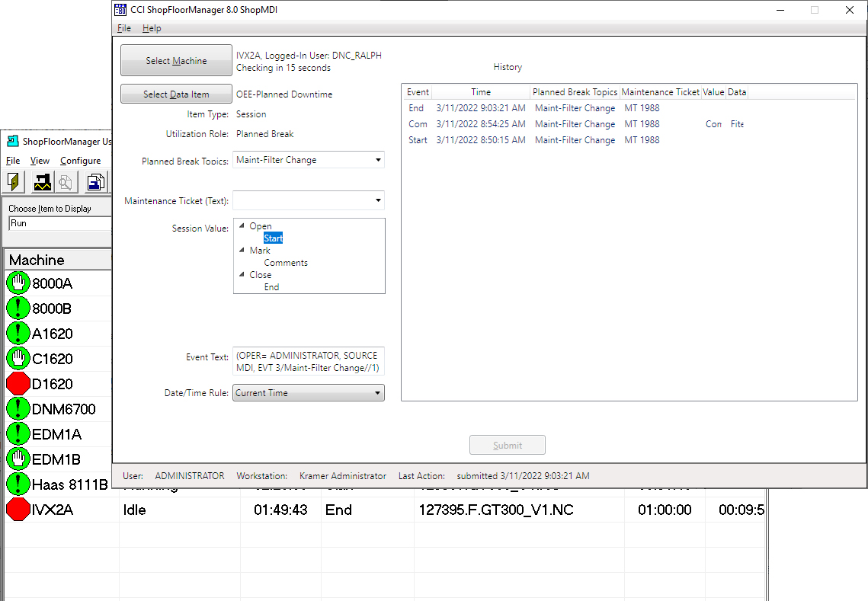Collapse the Close node in Session Value

242,274
